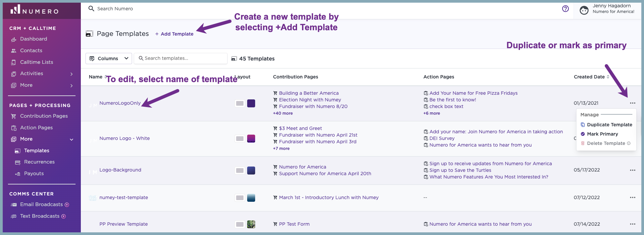Click the Logo-Background layout icon

point(240,171)
